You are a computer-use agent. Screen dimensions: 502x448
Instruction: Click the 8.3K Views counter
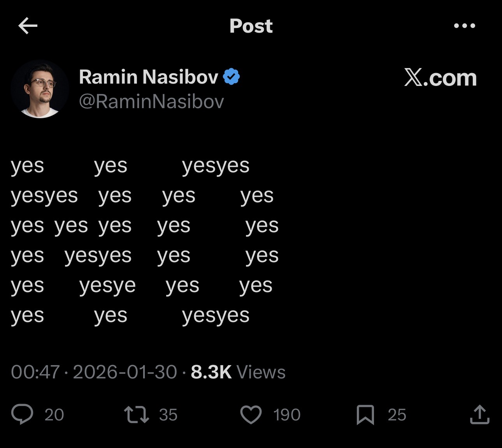(238, 372)
